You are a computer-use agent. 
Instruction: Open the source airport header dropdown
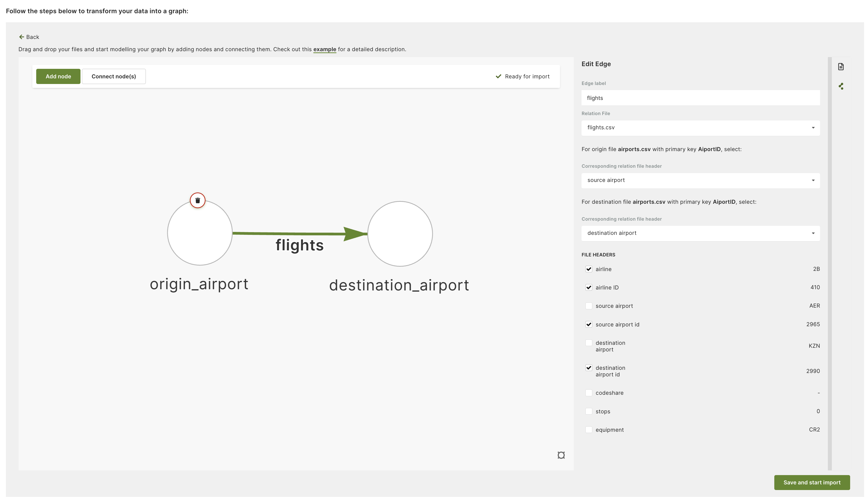(700, 180)
